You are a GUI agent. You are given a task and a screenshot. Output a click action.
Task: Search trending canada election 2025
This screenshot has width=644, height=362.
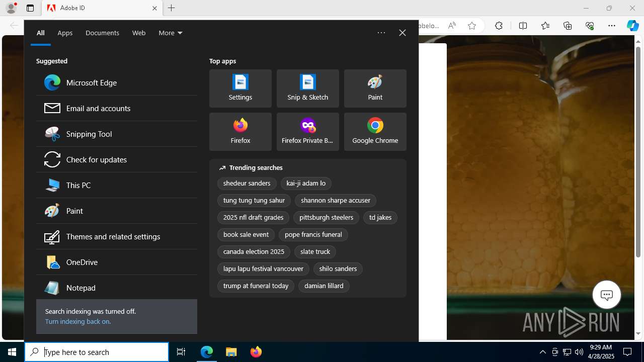(254, 252)
